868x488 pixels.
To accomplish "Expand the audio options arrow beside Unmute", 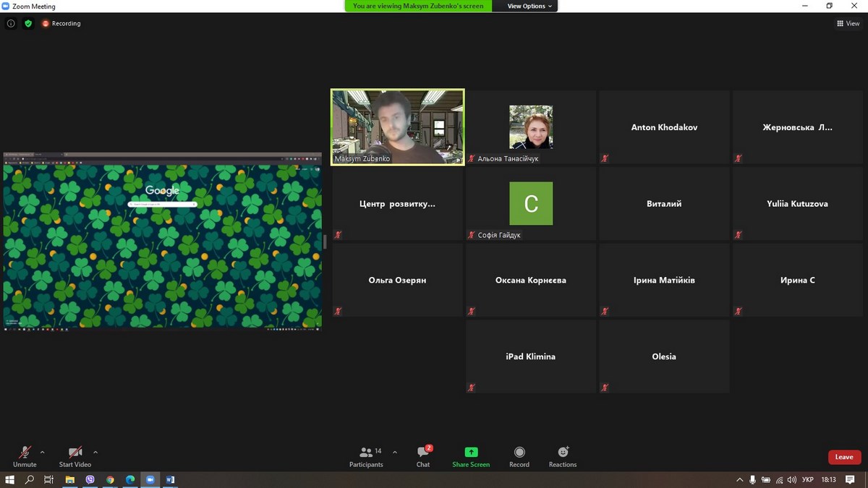I will [42, 453].
